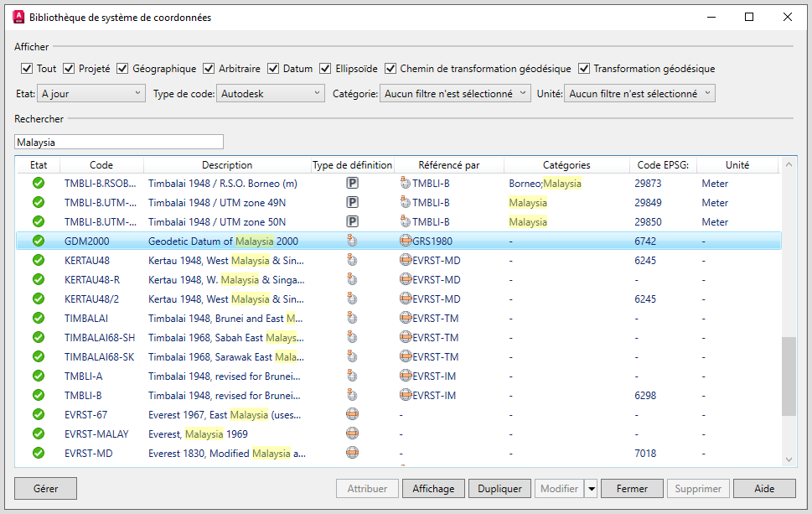812x514 pixels.
Task: Click the Rechercher search field containing Malaysia
Action: [119, 143]
